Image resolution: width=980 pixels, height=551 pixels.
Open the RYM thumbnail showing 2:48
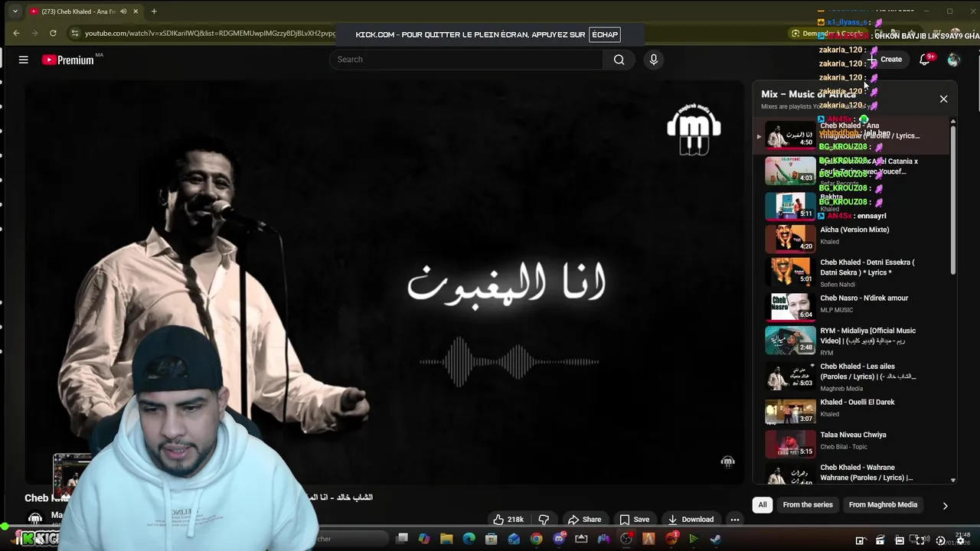(x=790, y=340)
